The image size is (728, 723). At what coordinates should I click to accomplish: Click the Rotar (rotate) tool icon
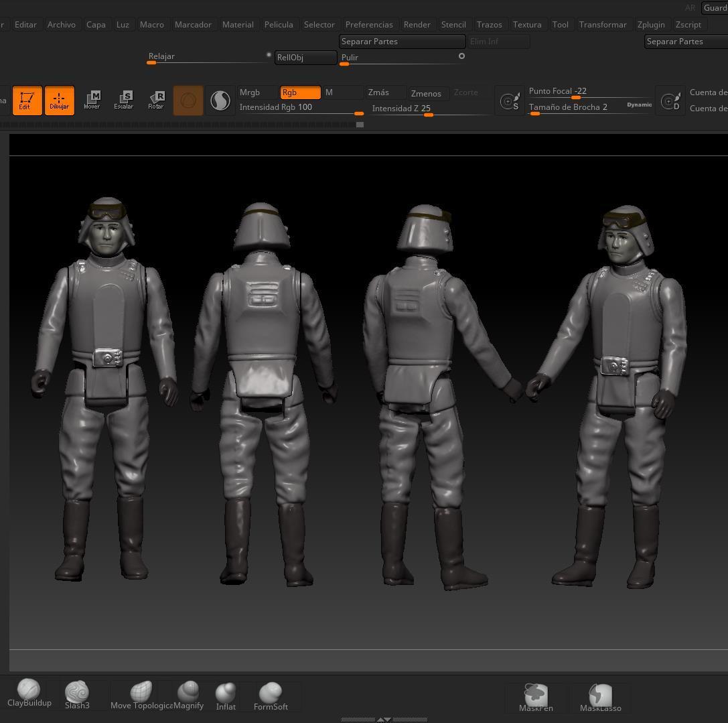coord(156,101)
